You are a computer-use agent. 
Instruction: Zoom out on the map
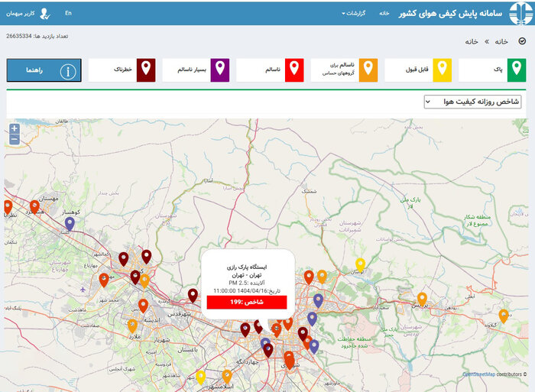click(x=14, y=139)
